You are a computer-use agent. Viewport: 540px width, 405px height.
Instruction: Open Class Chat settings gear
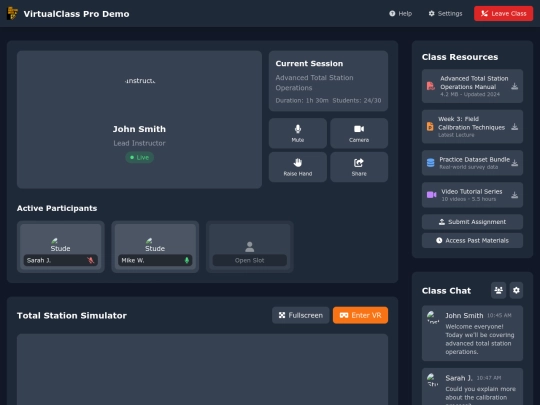pyautogui.click(x=516, y=290)
